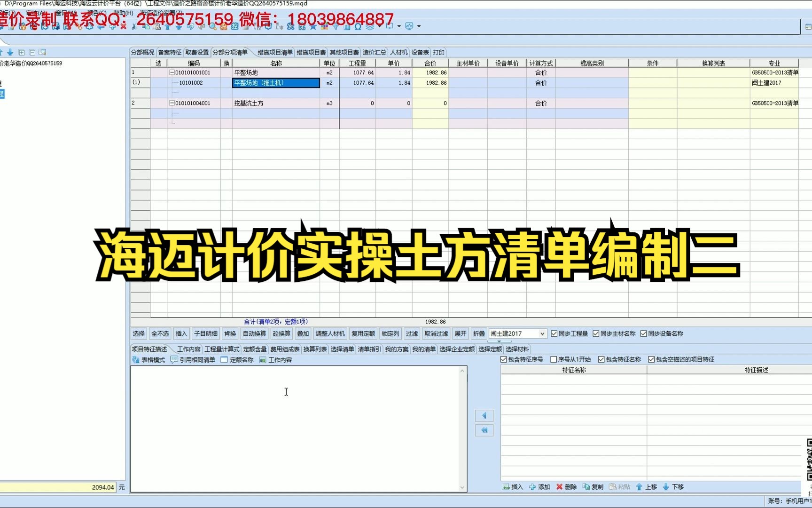Toggle the 包含空描述的项目特征 checkbox
This screenshot has height=508, width=812.
tap(651, 359)
